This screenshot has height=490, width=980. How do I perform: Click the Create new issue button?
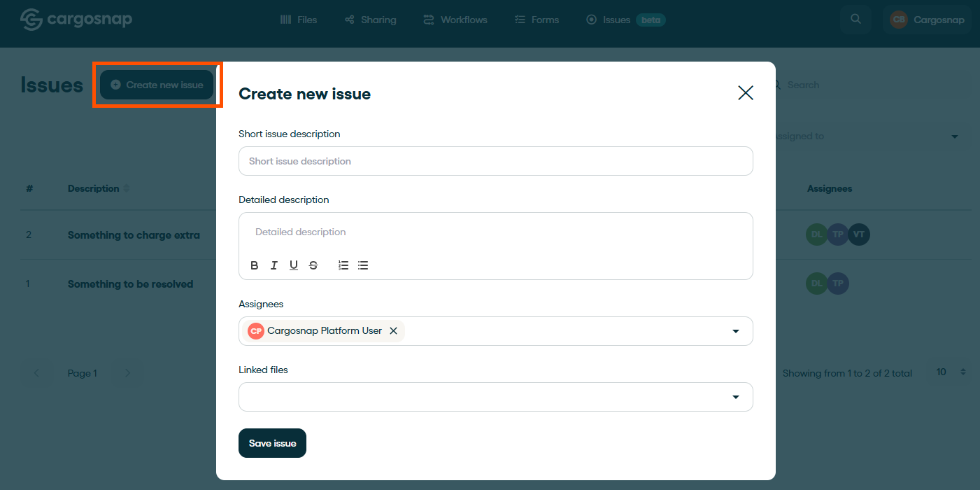coord(157,85)
